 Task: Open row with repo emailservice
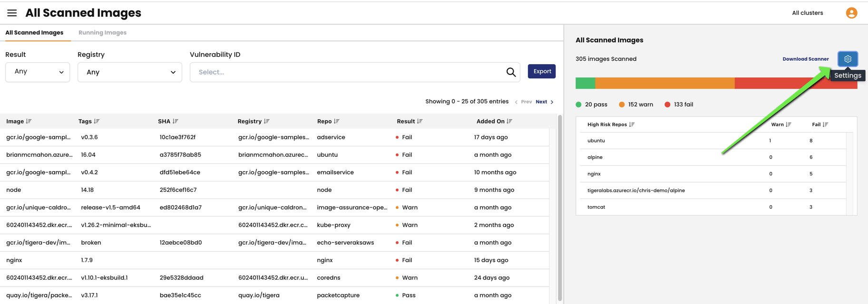[274, 172]
